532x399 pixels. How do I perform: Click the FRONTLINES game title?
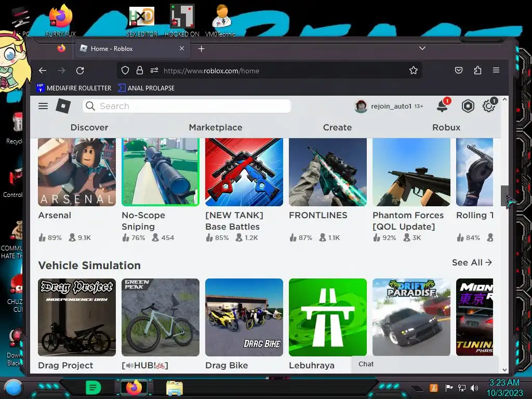pos(318,215)
